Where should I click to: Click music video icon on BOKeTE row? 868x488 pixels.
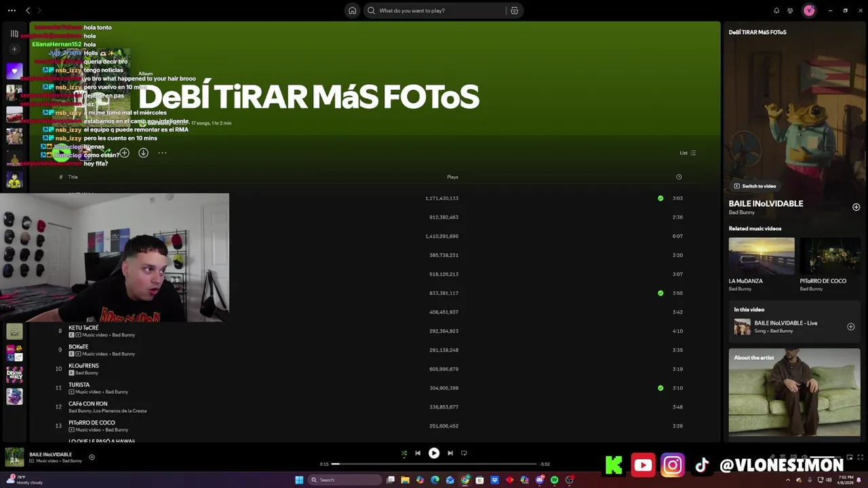tap(78, 354)
